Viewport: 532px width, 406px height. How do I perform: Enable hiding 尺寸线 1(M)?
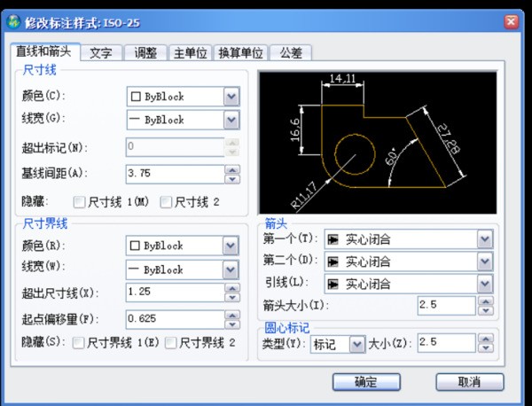click(81, 202)
